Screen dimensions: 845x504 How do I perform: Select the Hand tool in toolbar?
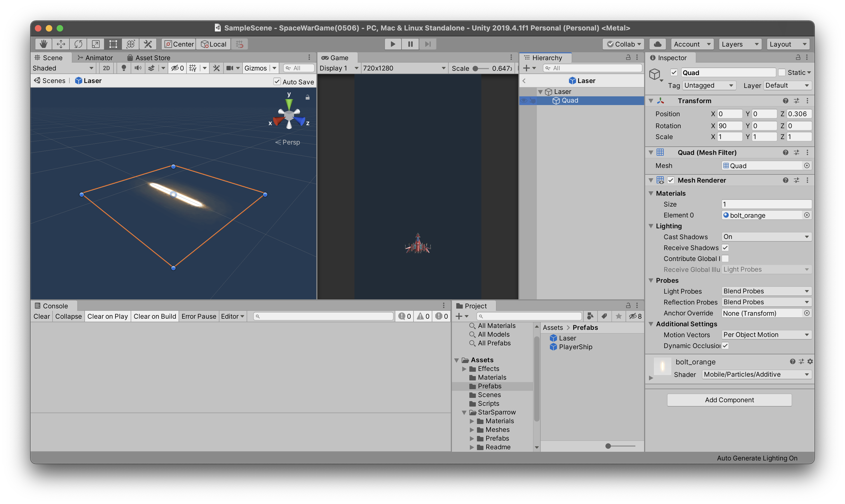pyautogui.click(x=44, y=44)
